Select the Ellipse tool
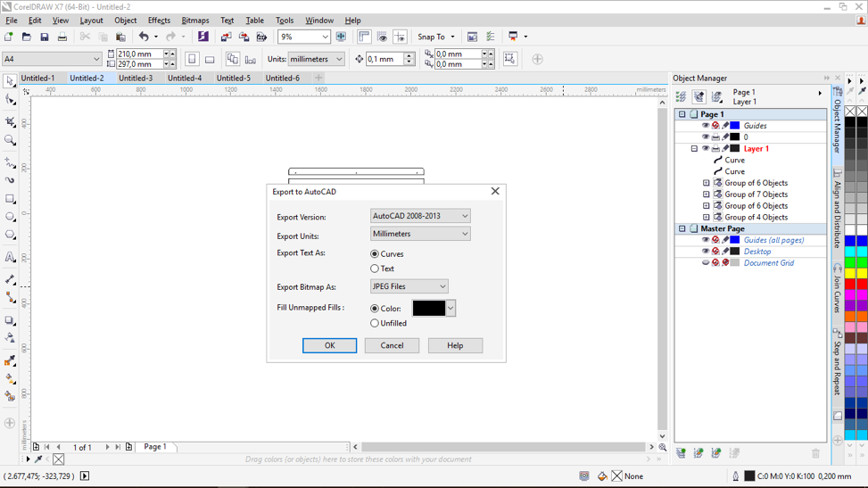This screenshot has width=868, height=488. click(10, 217)
